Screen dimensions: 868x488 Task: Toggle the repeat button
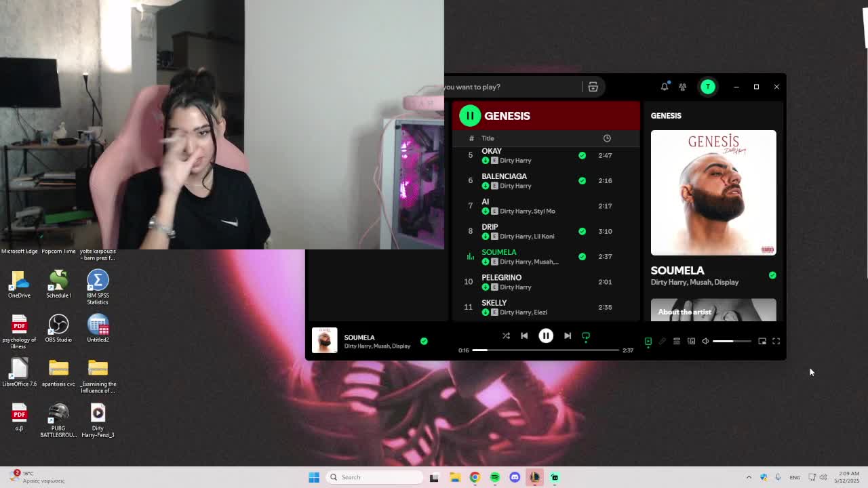click(x=586, y=335)
